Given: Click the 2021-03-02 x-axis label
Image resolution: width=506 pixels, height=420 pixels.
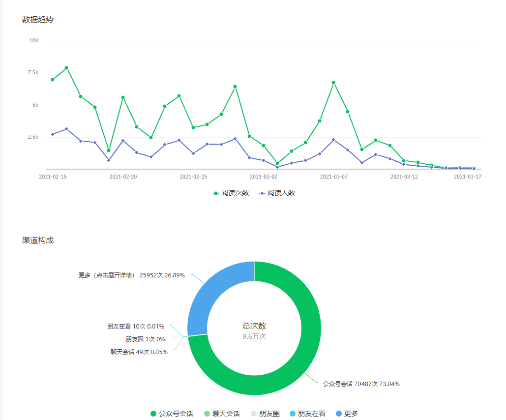Looking at the screenshot, I should [x=264, y=177].
